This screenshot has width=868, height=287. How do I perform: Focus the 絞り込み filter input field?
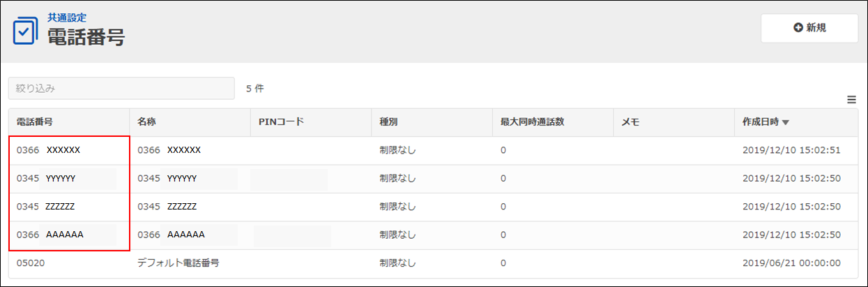121,89
